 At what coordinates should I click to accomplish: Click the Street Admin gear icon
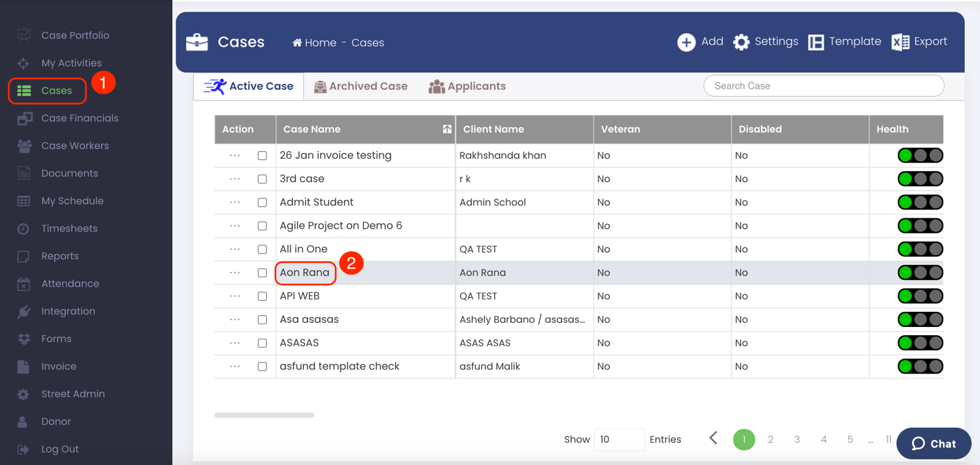tap(24, 394)
